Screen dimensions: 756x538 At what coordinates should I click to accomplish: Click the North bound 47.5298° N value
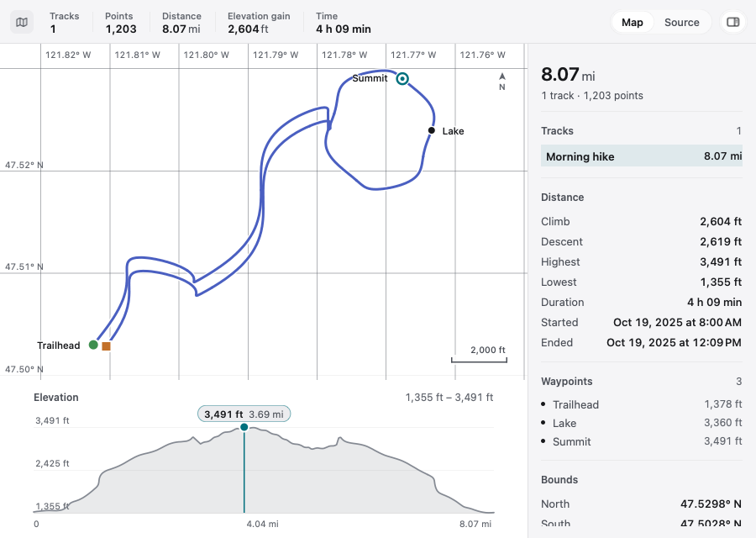coord(711,504)
